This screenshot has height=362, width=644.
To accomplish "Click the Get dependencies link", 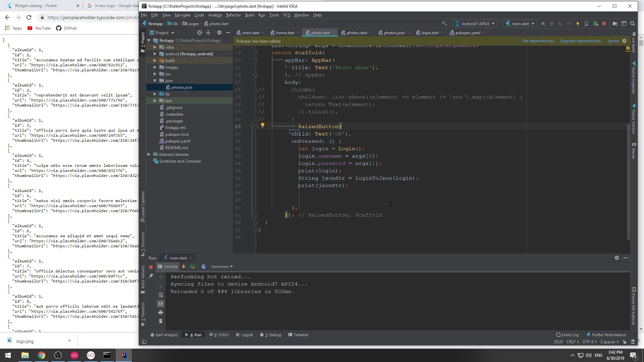I will (x=538, y=41).
